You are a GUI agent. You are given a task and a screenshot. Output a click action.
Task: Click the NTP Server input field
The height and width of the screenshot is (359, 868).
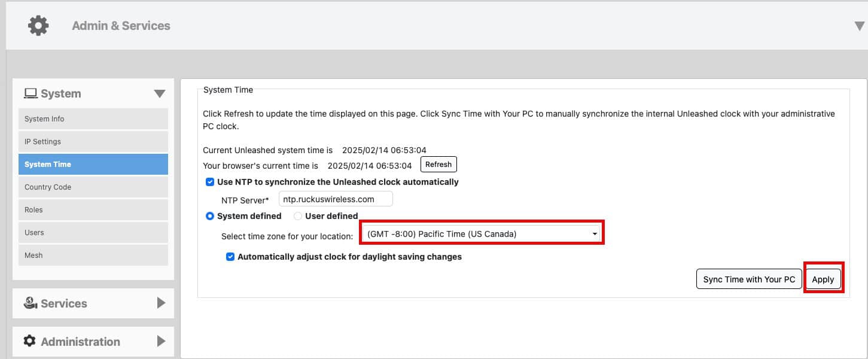(336, 199)
